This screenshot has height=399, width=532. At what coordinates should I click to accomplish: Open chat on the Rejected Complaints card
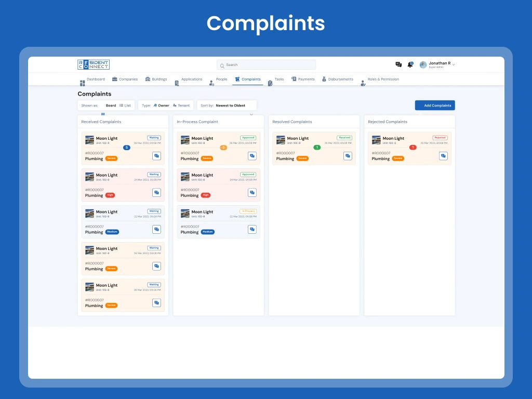443,156
